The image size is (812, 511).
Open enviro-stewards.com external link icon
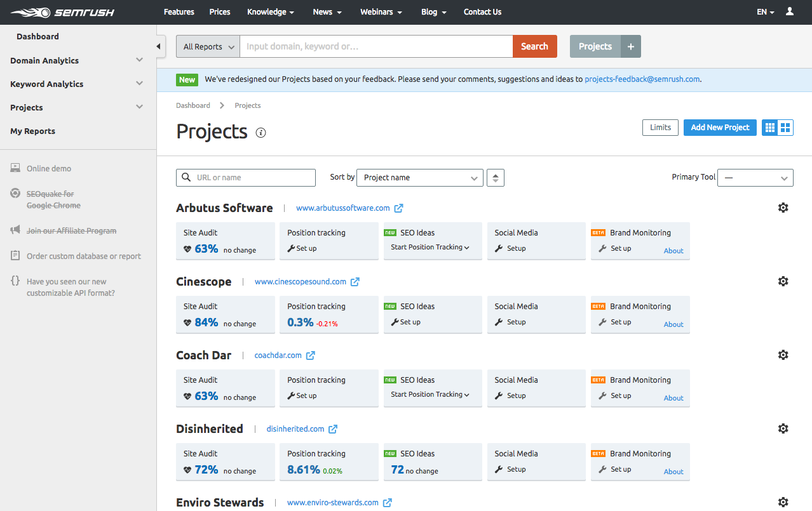(388, 503)
